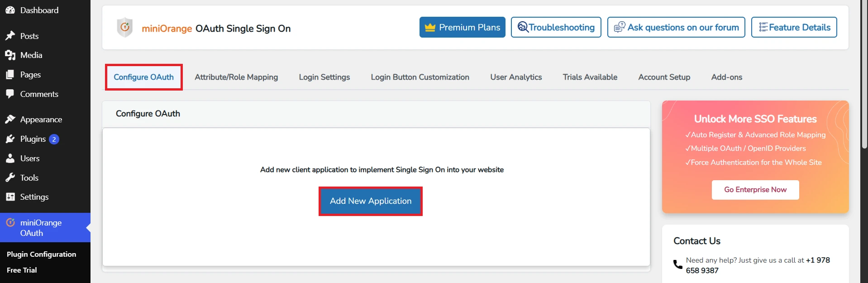Switch to the Attribute/Role Mapping tab

[236, 77]
